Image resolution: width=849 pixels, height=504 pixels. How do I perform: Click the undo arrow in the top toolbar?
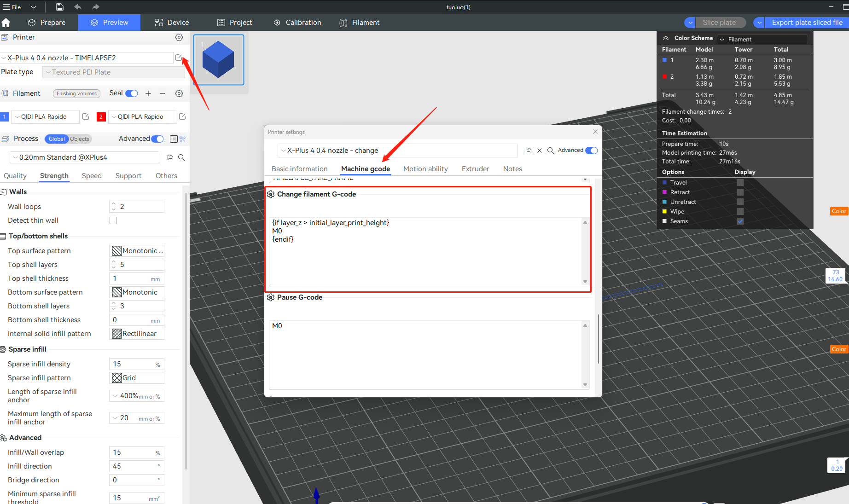click(x=77, y=7)
